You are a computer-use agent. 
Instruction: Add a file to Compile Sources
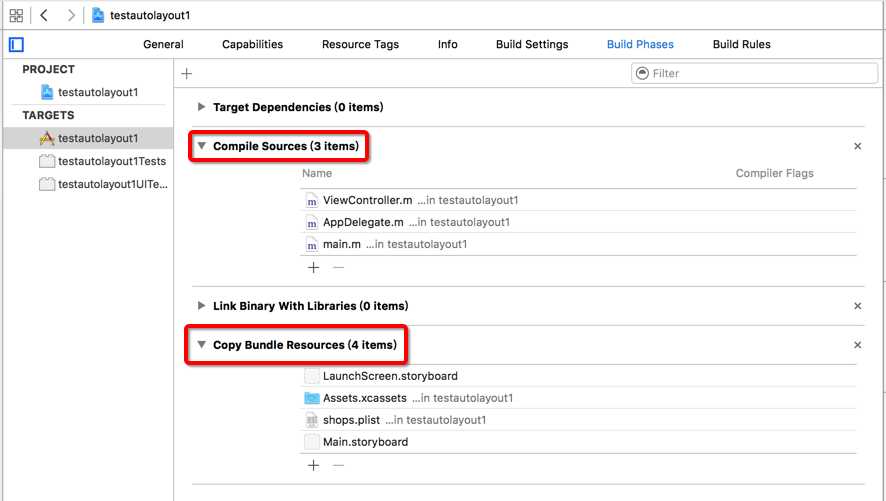point(314,268)
